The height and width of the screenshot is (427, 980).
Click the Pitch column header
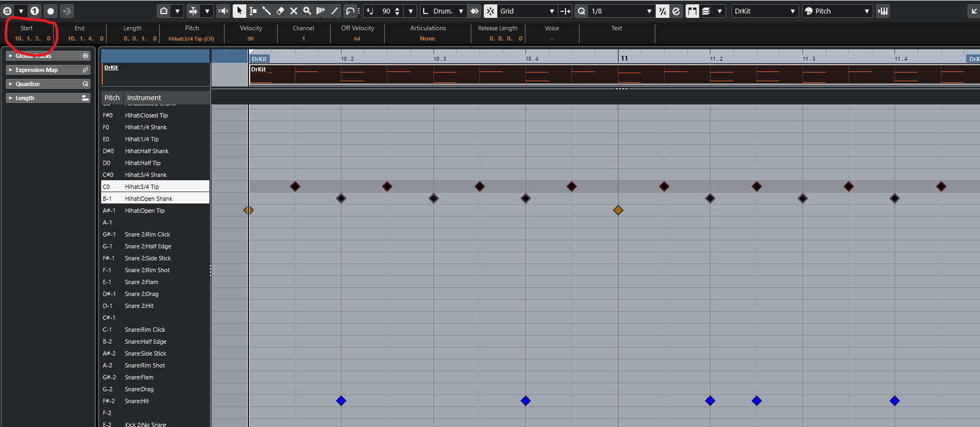pyautogui.click(x=112, y=98)
